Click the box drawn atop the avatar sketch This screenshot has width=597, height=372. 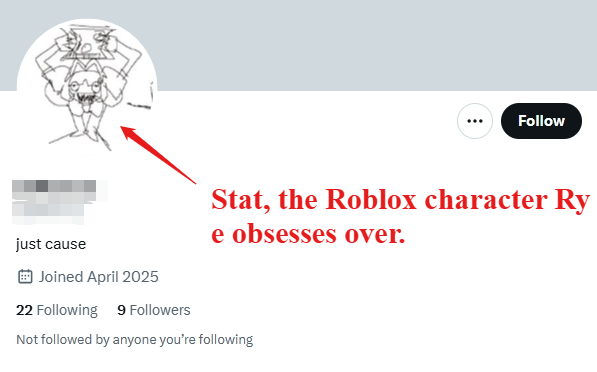coord(87,42)
